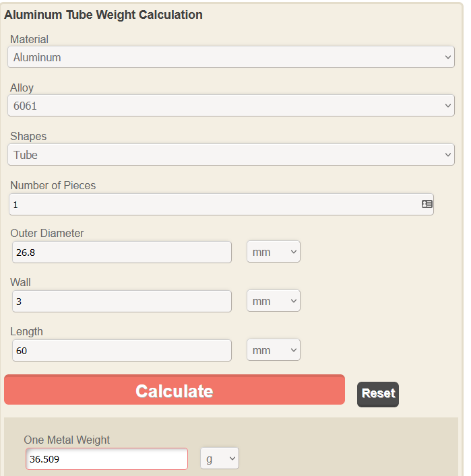Click the Wall thickness input field
Viewport: 471px width, 476px height.
pos(122,302)
